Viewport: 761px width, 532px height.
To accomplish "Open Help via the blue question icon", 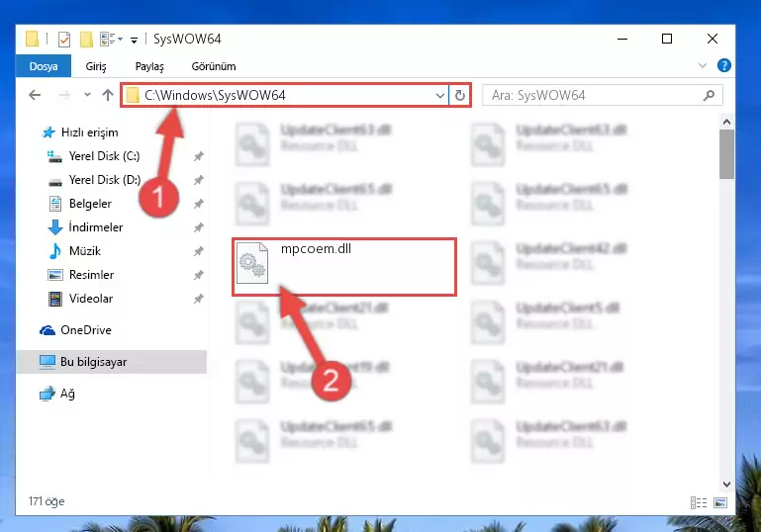I will pos(723,65).
